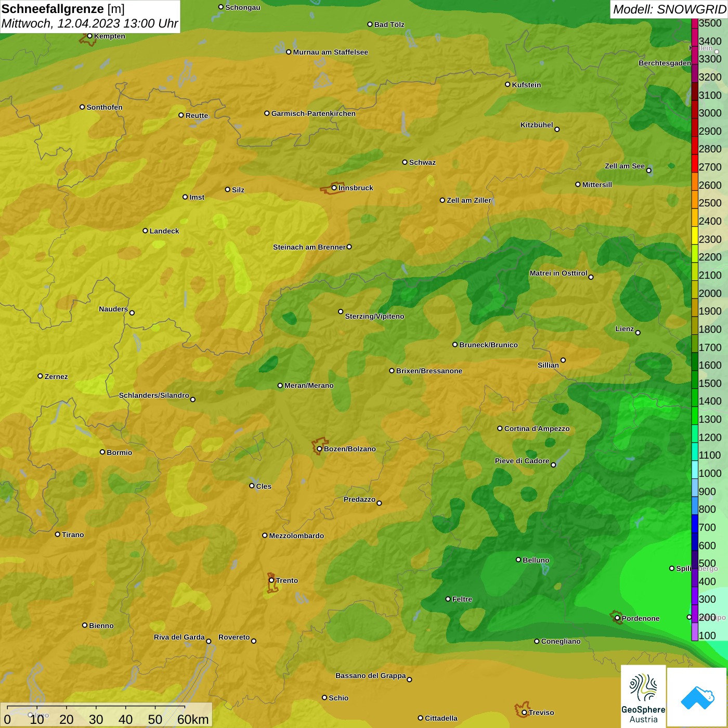
Task: Click the Schneefallgrenze [m] map title
Action: (63, 9)
